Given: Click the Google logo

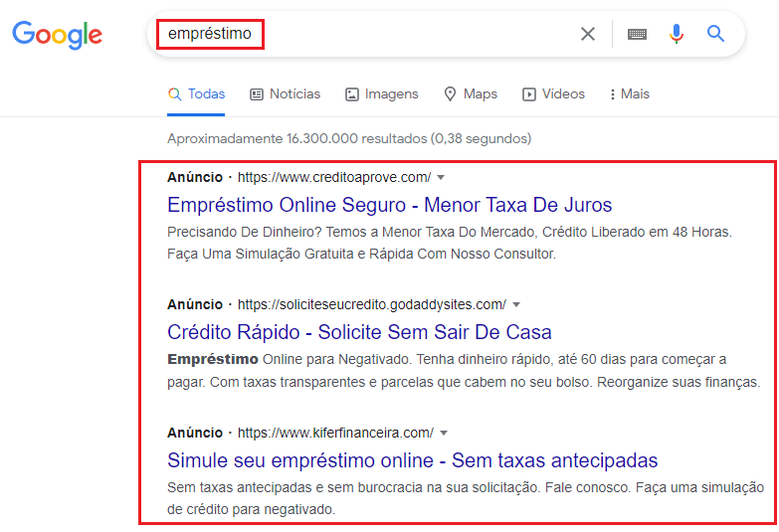Looking at the screenshot, I should click(57, 34).
